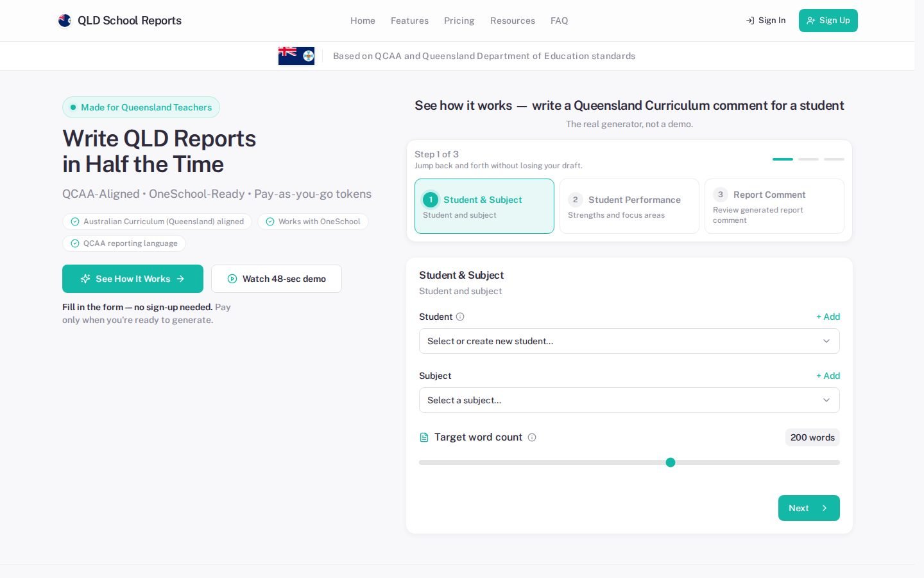This screenshot has width=924, height=578.
Task: Click the check icon next to QCAA reporting language
Action: [75, 243]
